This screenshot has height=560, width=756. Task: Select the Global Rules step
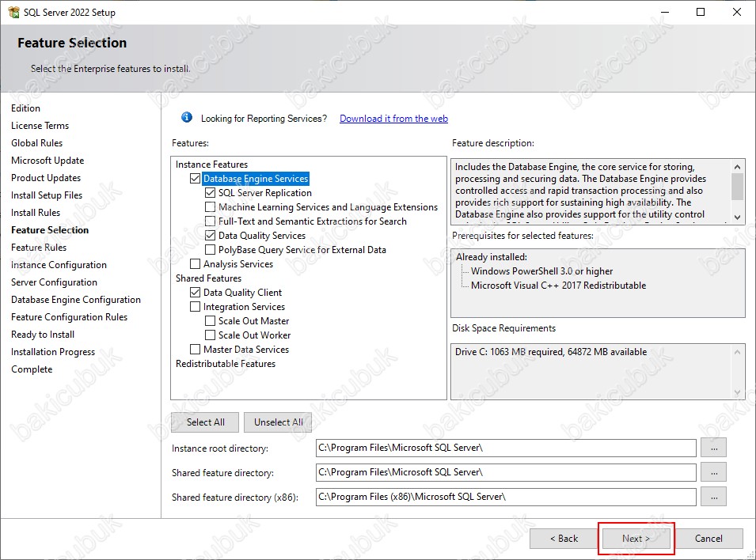(36, 143)
